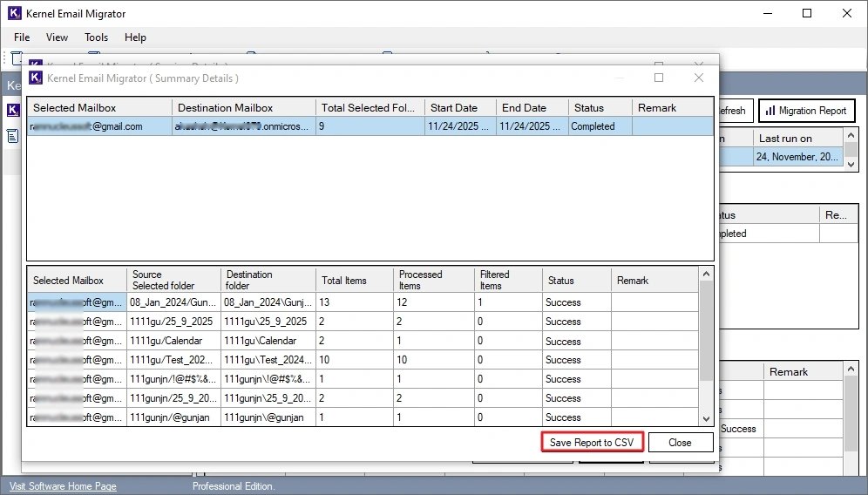Click the Kernel Email Migrator app logo
This screenshot has width=868, height=495.
[x=15, y=13]
